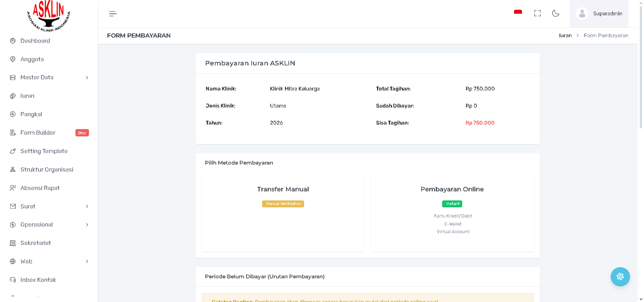The height and width of the screenshot is (302, 644).
Task: Open the Indonesian flag language selector
Action: 518,13
